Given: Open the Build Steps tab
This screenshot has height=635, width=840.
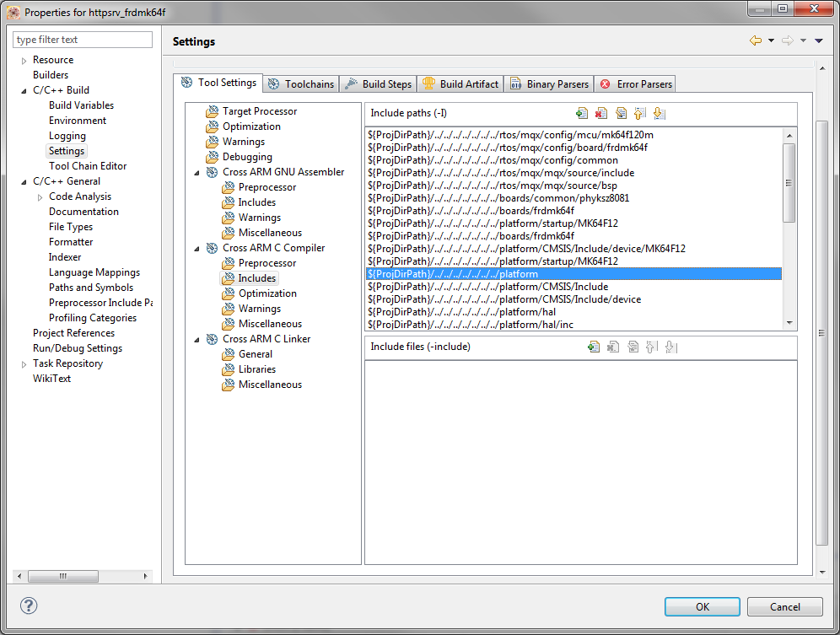Looking at the screenshot, I should [x=378, y=84].
